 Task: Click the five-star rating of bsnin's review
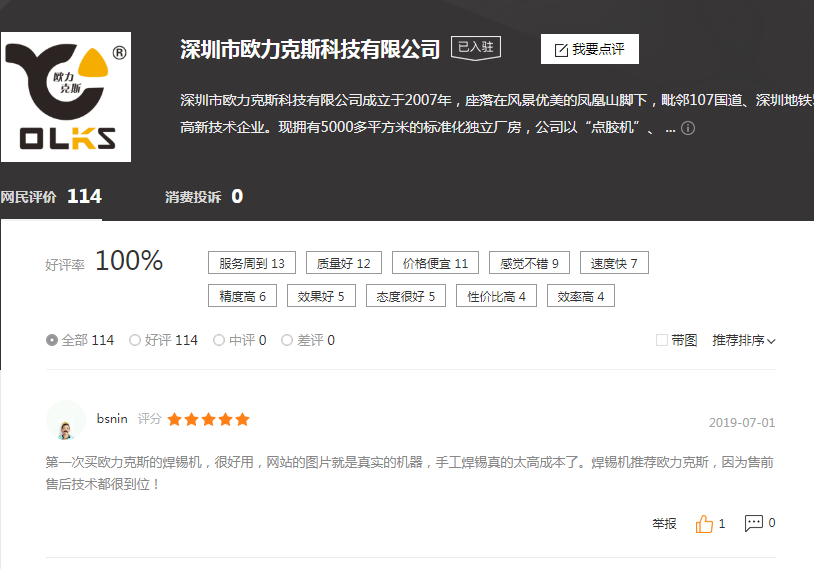[x=208, y=419]
